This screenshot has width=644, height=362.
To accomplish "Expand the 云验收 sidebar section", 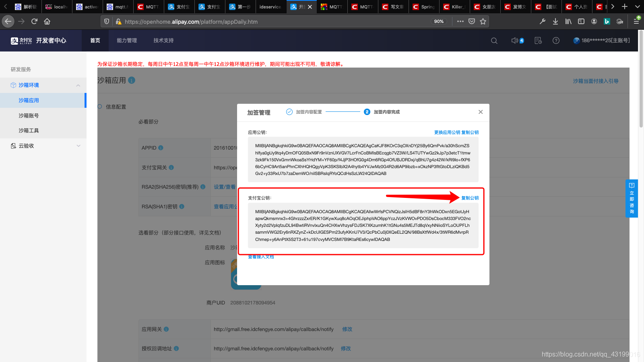I will pos(78,146).
